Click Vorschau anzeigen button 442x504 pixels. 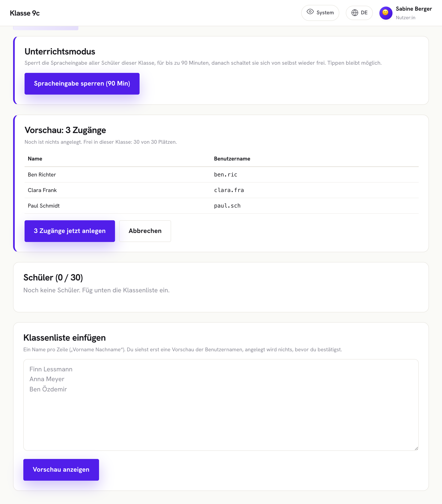pos(61,470)
